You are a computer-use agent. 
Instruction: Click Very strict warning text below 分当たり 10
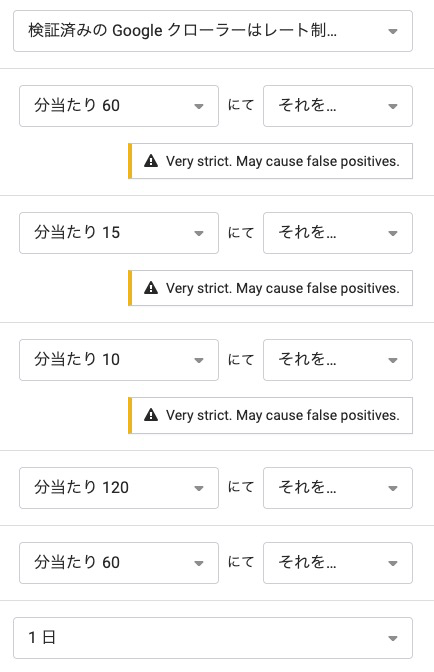coord(283,415)
